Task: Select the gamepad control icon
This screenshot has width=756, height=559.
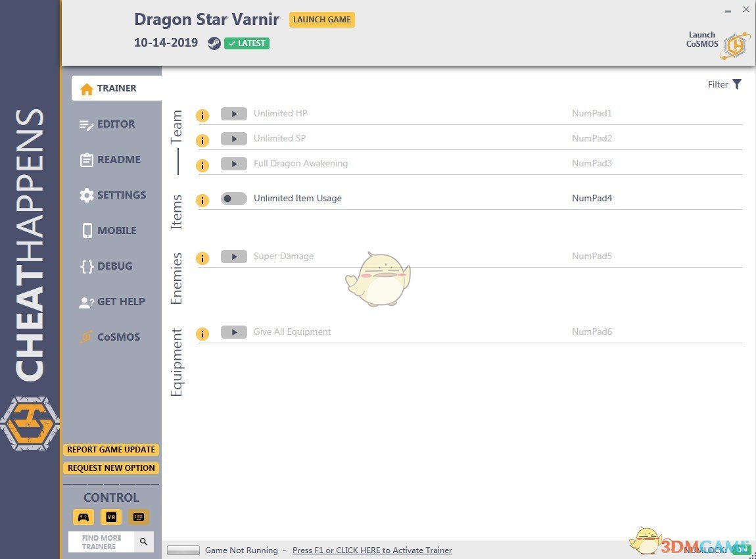Action: click(x=83, y=517)
